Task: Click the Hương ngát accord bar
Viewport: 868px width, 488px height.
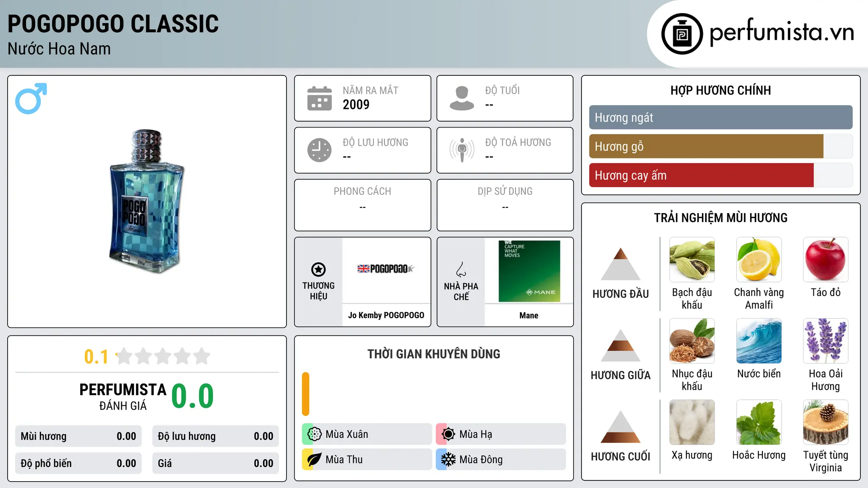Action: [721, 117]
